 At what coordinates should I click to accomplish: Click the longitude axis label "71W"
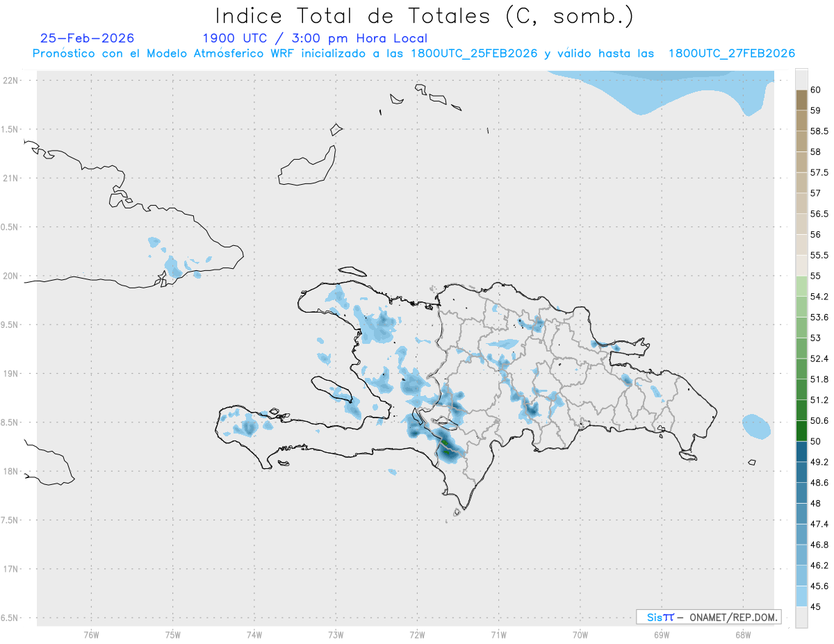tap(499, 634)
